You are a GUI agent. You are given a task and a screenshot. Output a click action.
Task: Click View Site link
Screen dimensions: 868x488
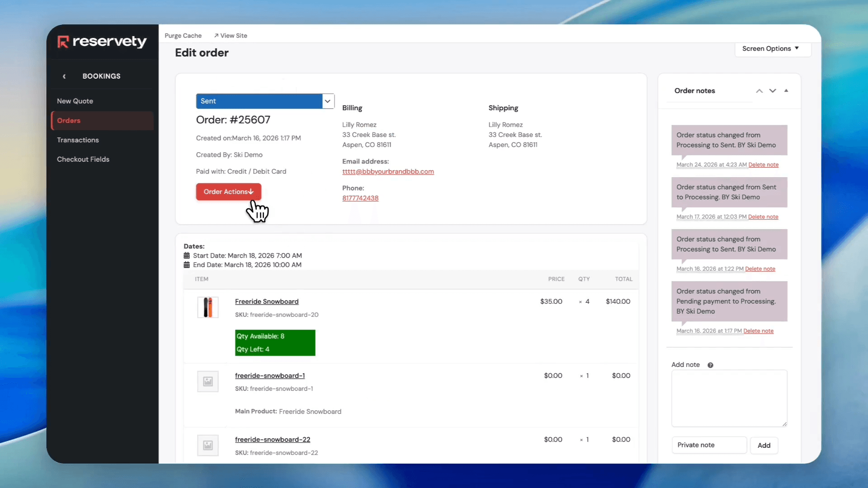coord(231,36)
